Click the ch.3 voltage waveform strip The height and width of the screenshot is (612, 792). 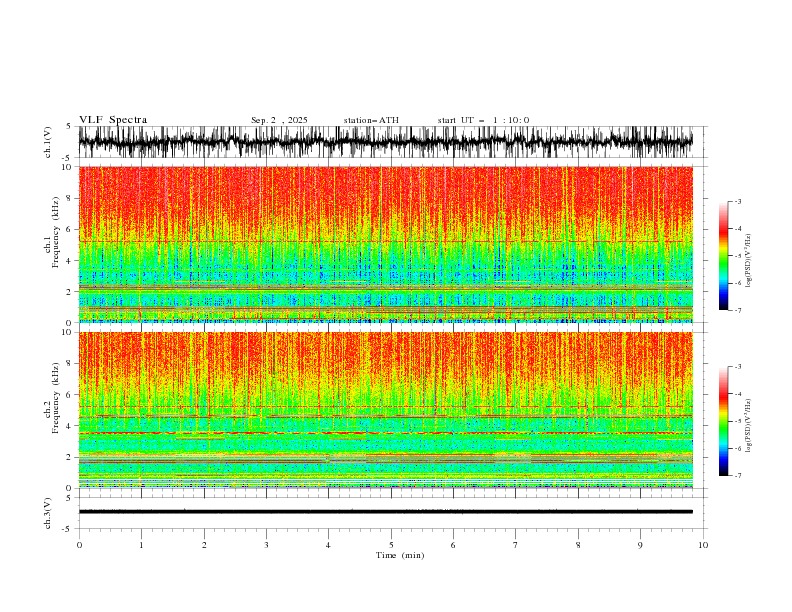385,513
